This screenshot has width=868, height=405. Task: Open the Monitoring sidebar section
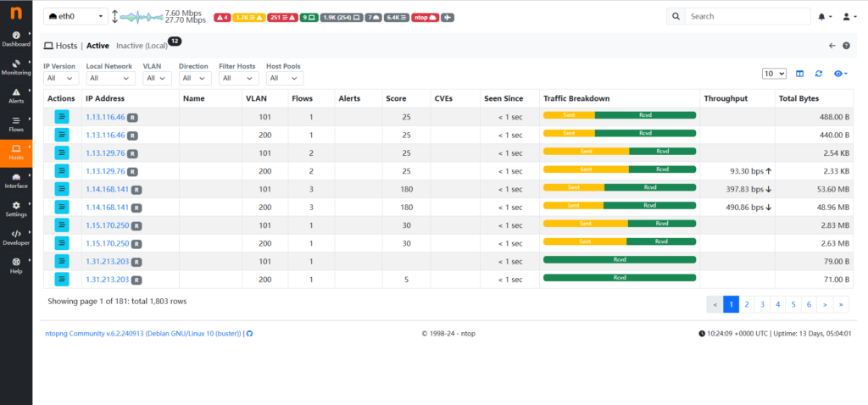[16, 68]
